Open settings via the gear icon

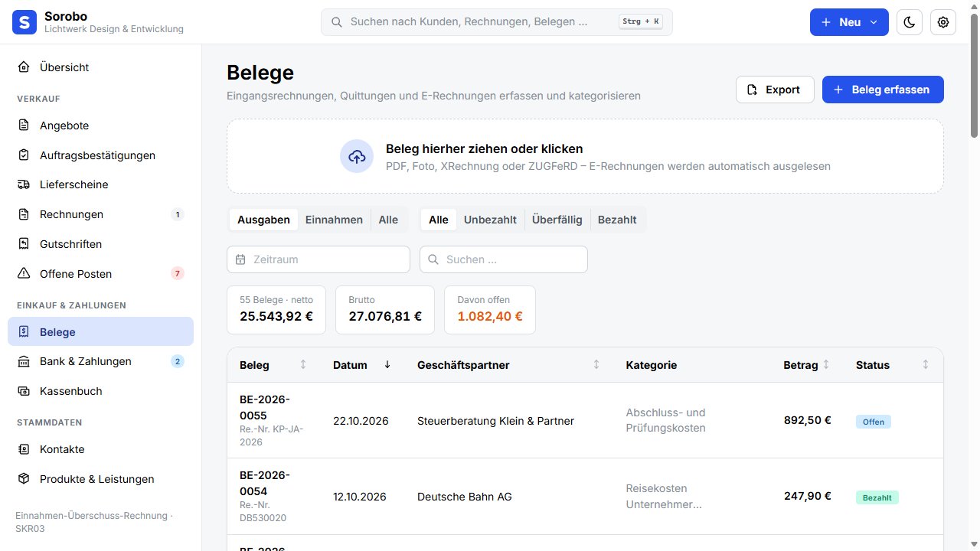pos(943,22)
